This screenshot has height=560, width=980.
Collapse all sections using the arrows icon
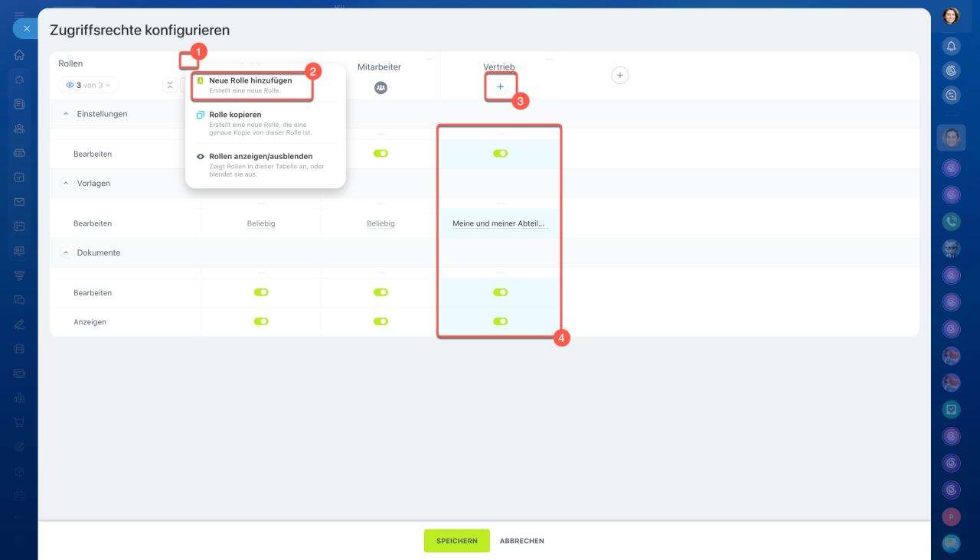170,85
